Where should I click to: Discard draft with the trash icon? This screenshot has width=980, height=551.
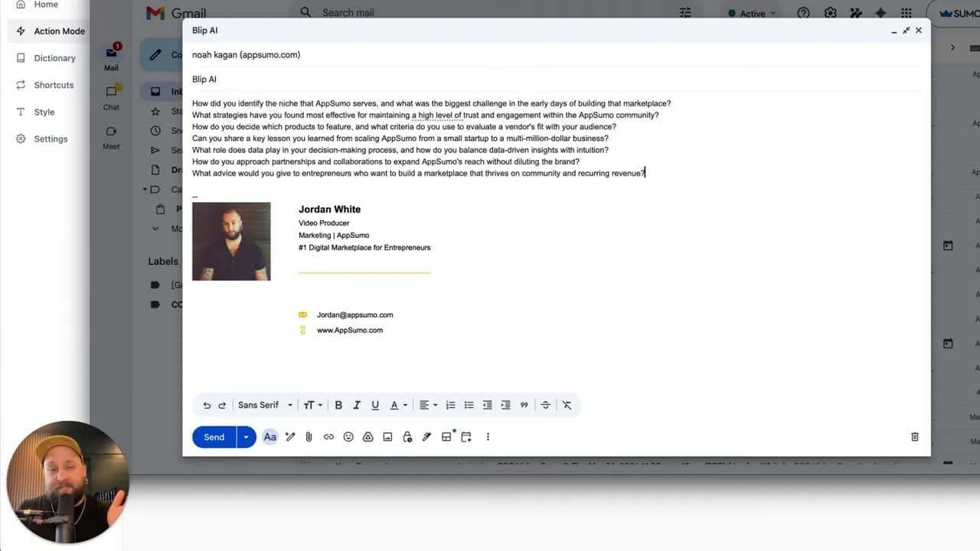[914, 437]
